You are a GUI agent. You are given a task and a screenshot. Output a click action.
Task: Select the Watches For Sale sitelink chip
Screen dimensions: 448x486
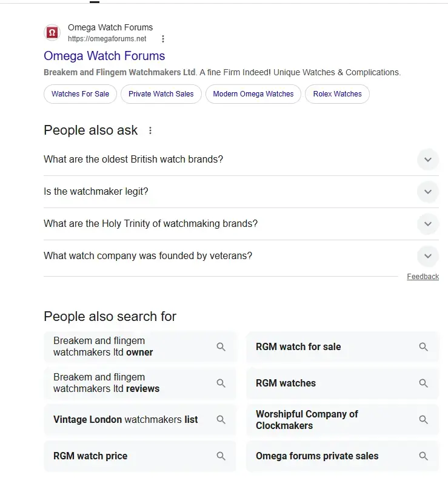click(80, 94)
